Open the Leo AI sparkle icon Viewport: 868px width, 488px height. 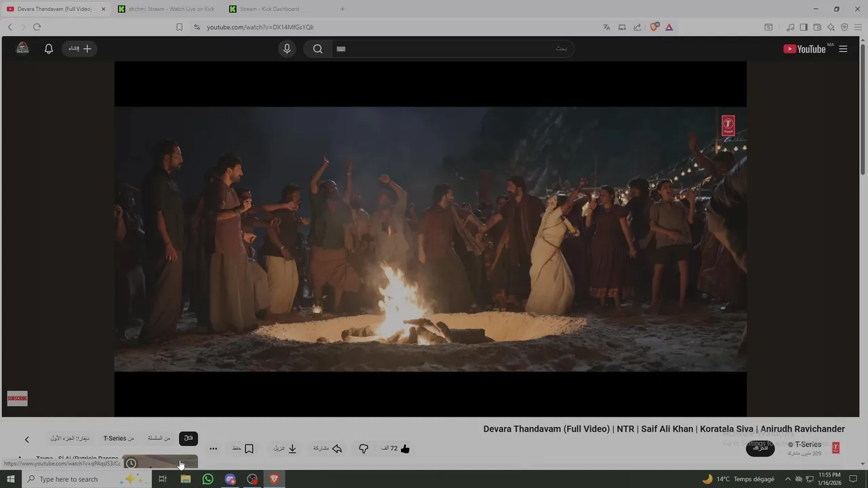coord(831,27)
